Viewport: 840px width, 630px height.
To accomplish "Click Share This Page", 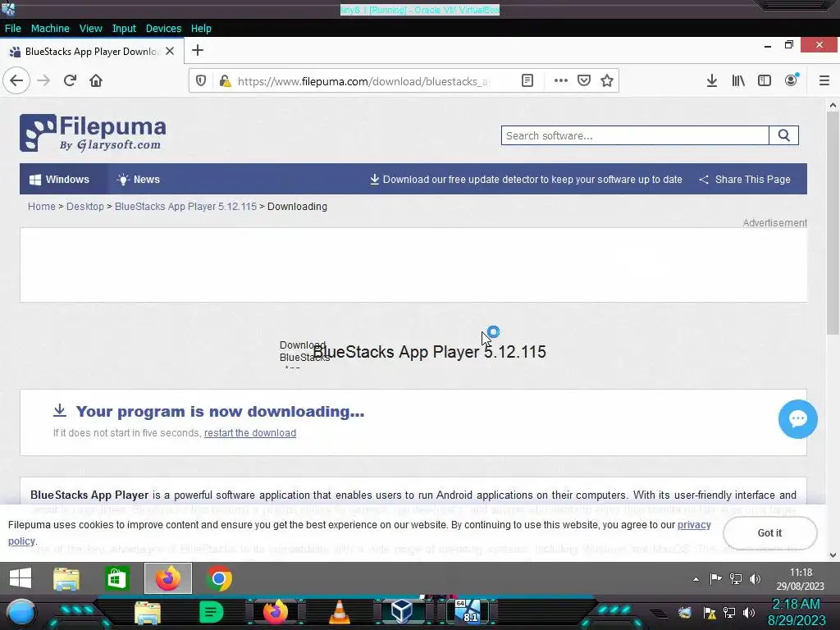I will [745, 180].
